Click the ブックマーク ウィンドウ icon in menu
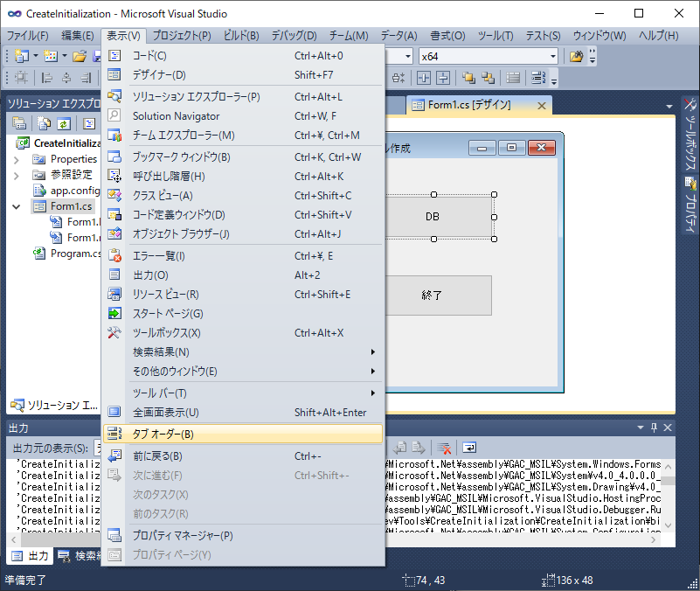700x591 pixels. pos(114,156)
